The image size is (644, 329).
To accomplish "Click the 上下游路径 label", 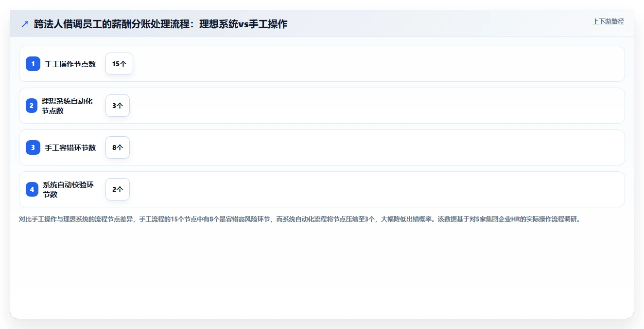I will [608, 21].
